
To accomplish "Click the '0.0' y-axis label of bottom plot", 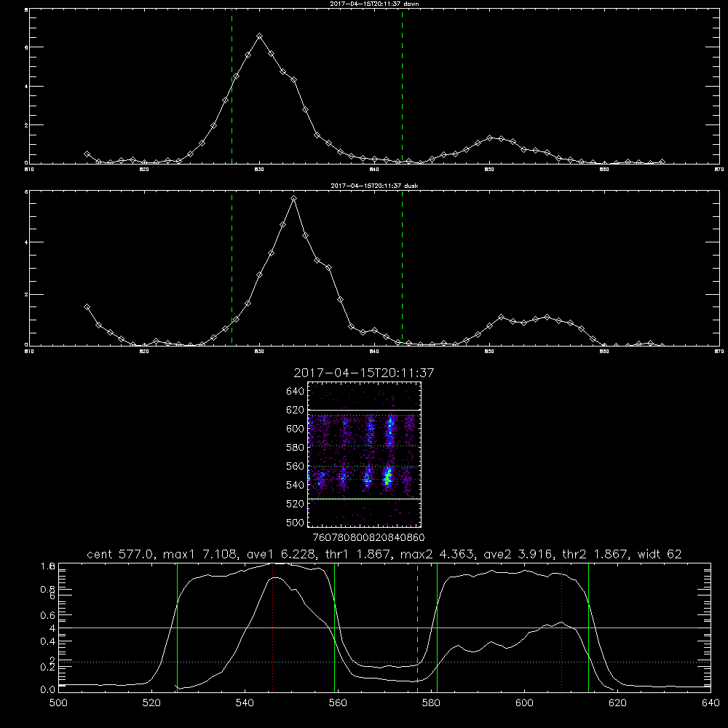I will pos(48,690).
